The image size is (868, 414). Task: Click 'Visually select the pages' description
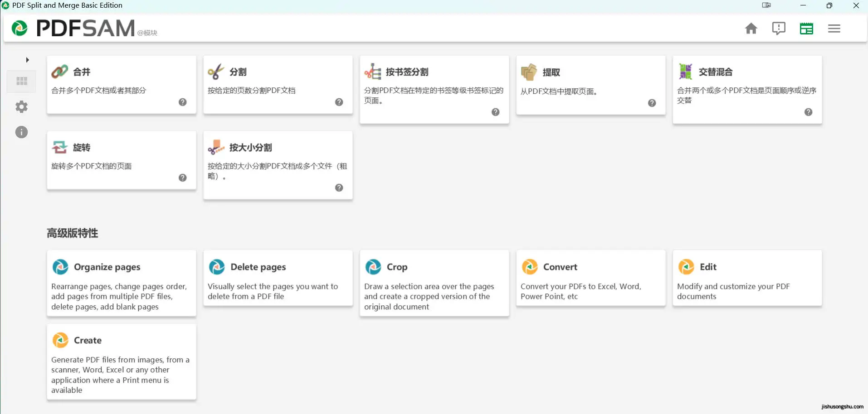[273, 291]
